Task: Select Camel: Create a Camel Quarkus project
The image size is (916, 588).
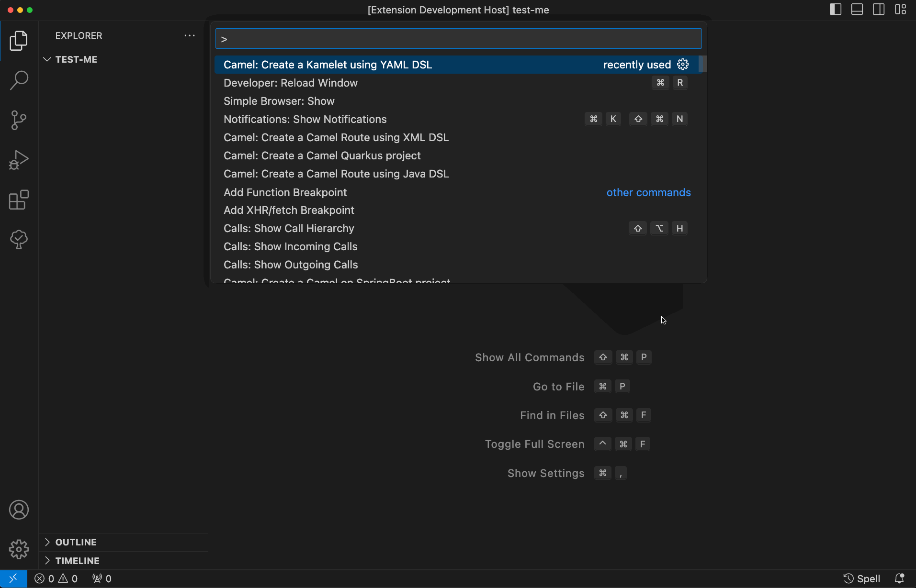Action: point(322,155)
